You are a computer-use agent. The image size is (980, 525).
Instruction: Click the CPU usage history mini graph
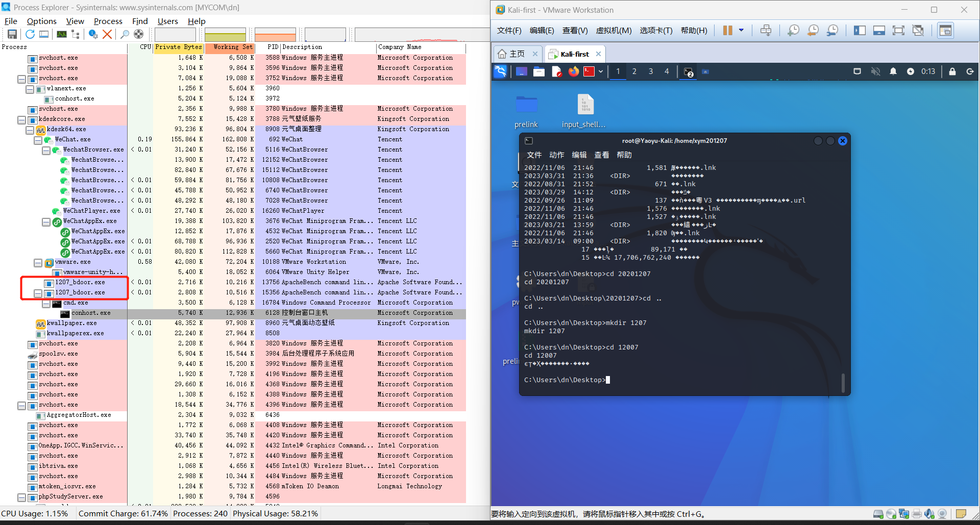click(x=175, y=34)
